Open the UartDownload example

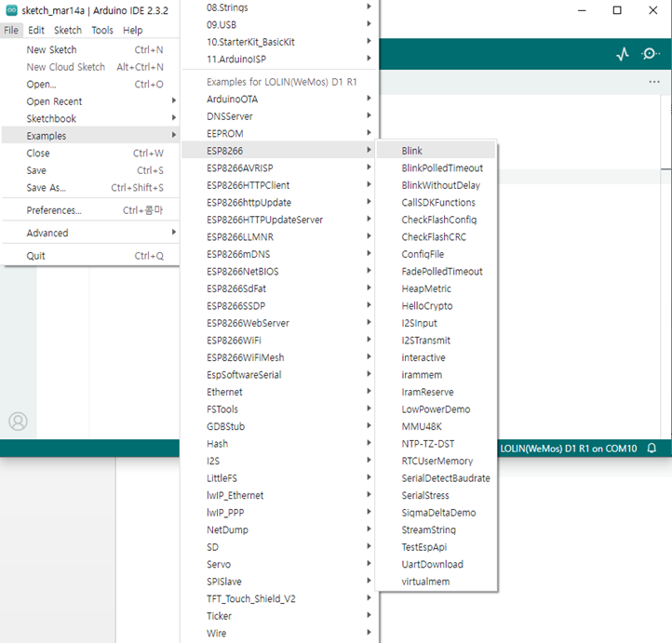436,564
